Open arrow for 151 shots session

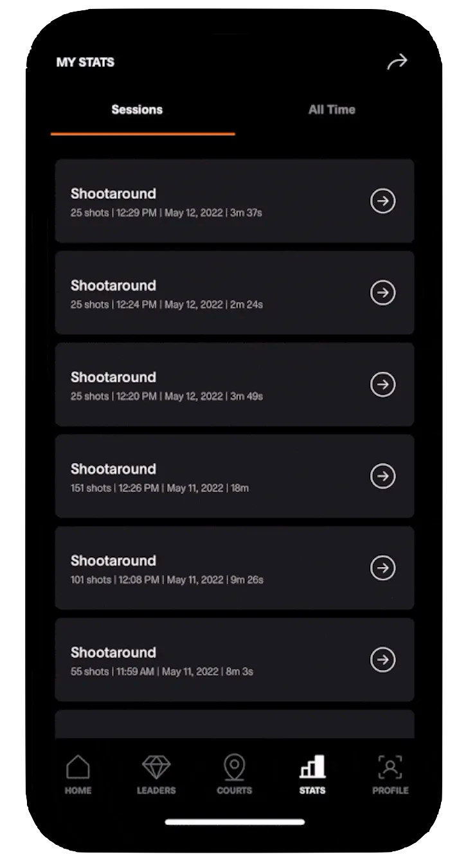coord(383,476)
